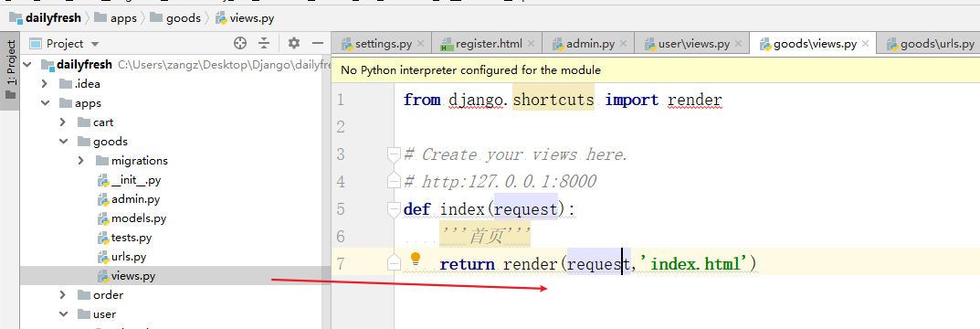Select views.py in project tree
Image resolution: width=980 pixels, height=329 pixels.
click(126, 276)
